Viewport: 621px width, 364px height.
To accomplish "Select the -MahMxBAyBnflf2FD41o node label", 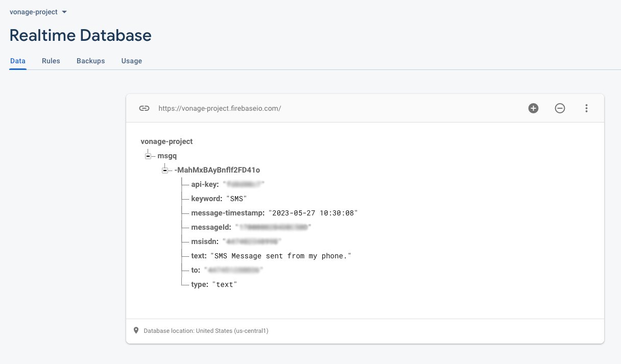I will 218,170.
